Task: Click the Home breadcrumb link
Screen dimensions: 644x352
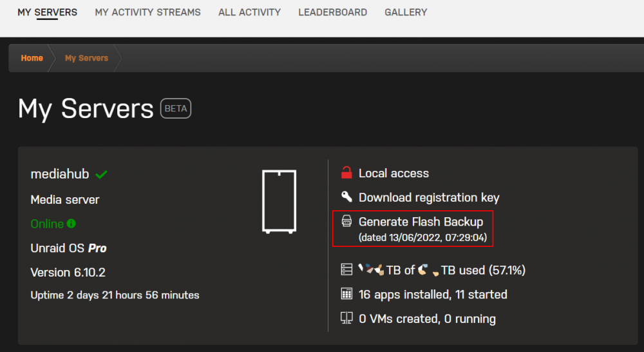Action: [32, 58]
